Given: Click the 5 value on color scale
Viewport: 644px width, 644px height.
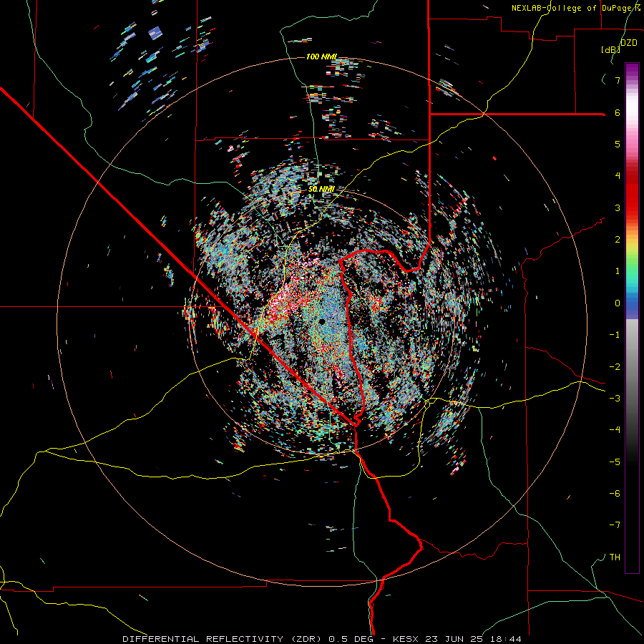Looking at the screenshot, I should (618, 144).
